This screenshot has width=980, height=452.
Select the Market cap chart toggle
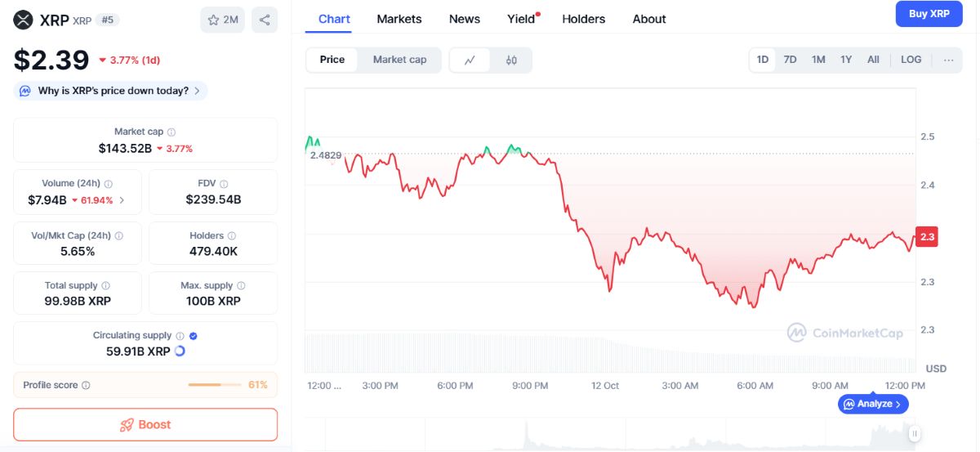tap(399, 60)
